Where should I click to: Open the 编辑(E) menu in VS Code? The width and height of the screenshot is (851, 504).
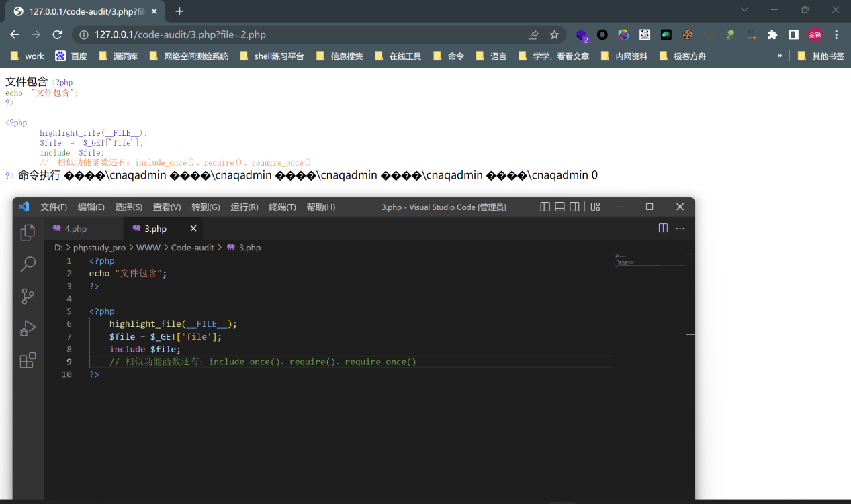tap(91, 207)
